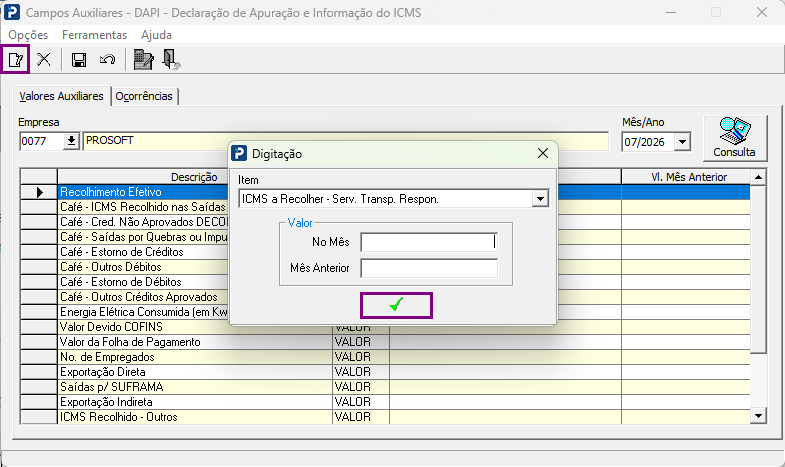This screenshot has height=467, width=785.
Task: Click the save floppy disk icon
Action: (79, 60)
